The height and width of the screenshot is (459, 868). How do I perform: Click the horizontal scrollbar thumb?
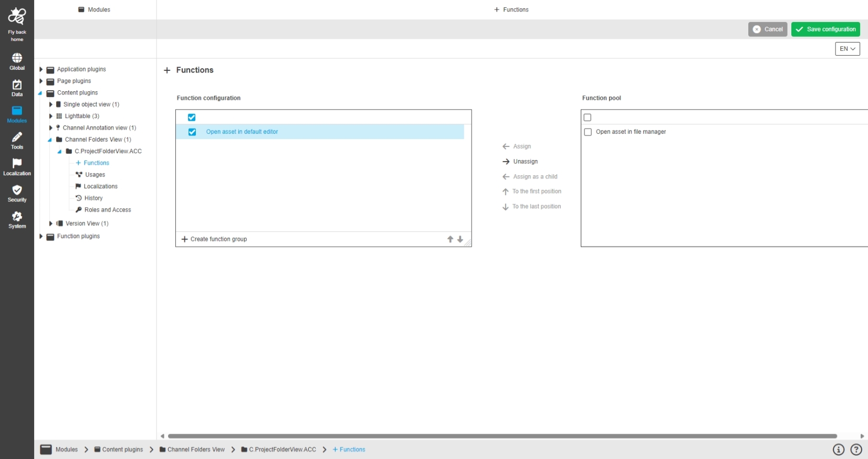tap(503, 436)
